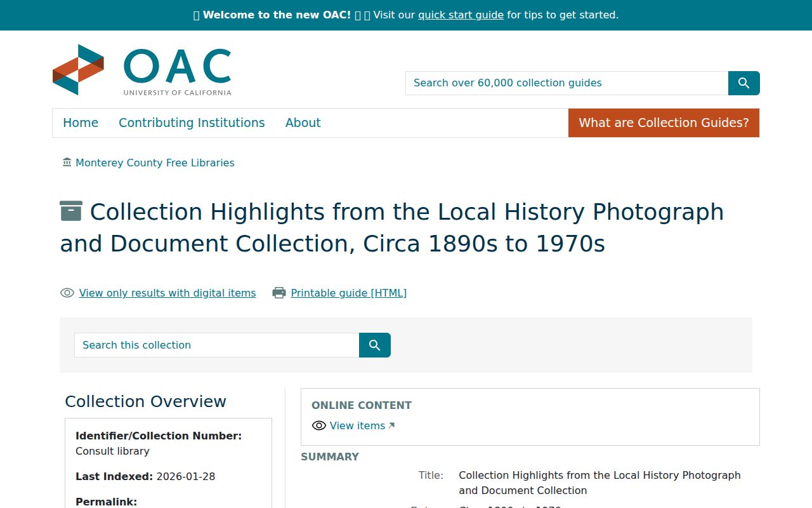Click the OAC logo

(x=142, y=70)
